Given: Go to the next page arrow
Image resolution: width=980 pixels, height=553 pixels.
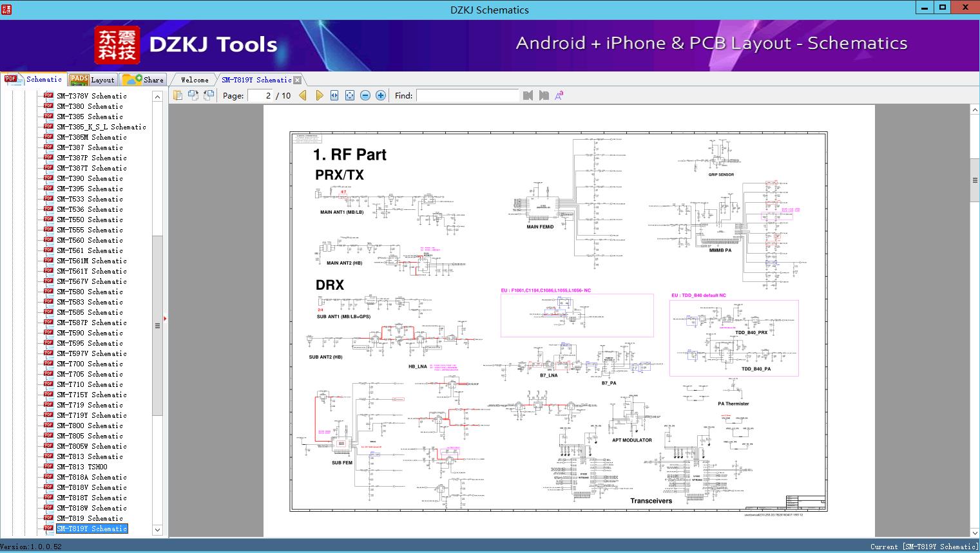Looking at the screenshot, I should pos(319,95).
